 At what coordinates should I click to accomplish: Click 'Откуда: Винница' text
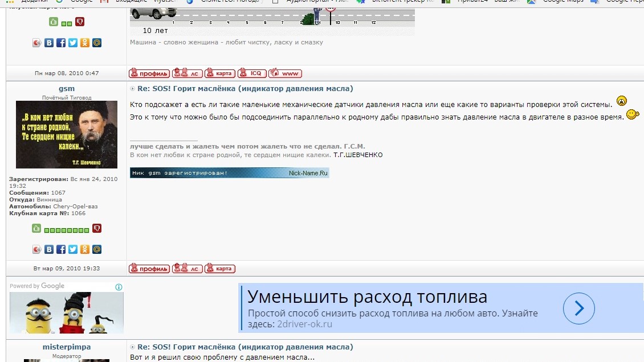(x=35, y=199)
